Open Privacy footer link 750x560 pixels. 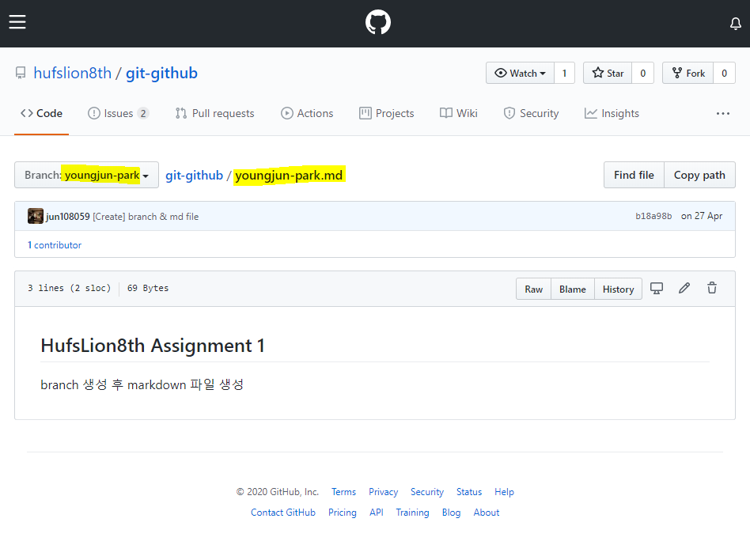(383, 492)
